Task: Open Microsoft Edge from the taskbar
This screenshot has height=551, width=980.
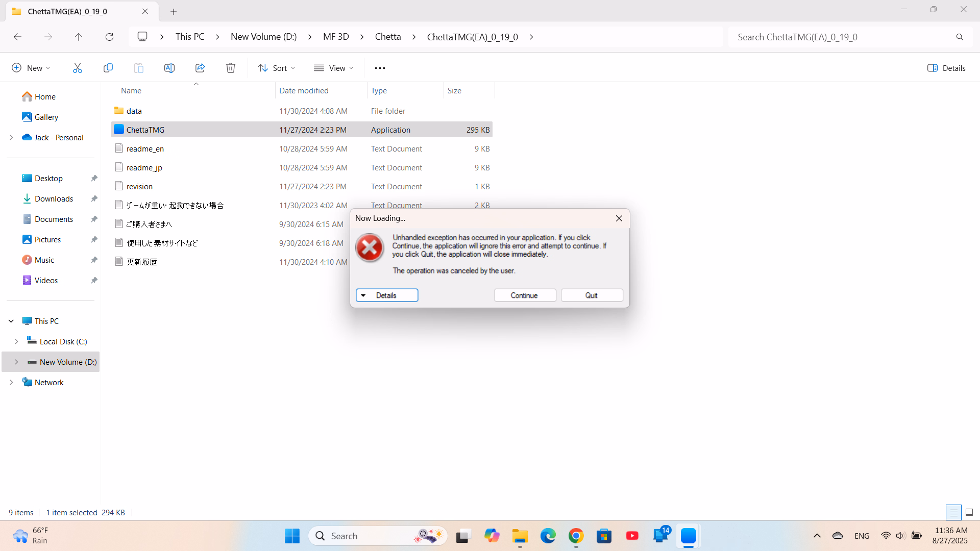Action: coord(548,536)
